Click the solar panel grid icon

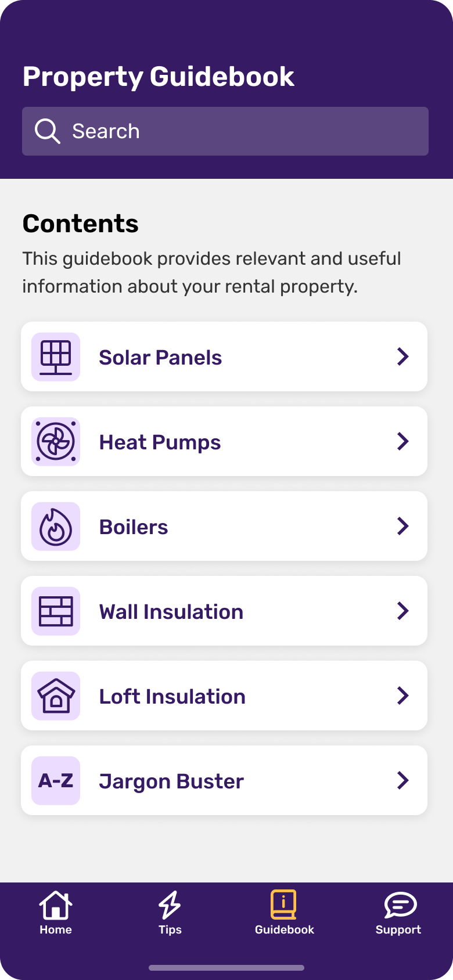click(x=56, y=357)
